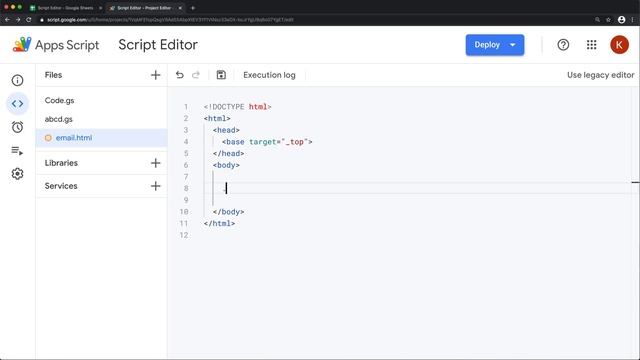Close the Project Editor browser tab

180,8
